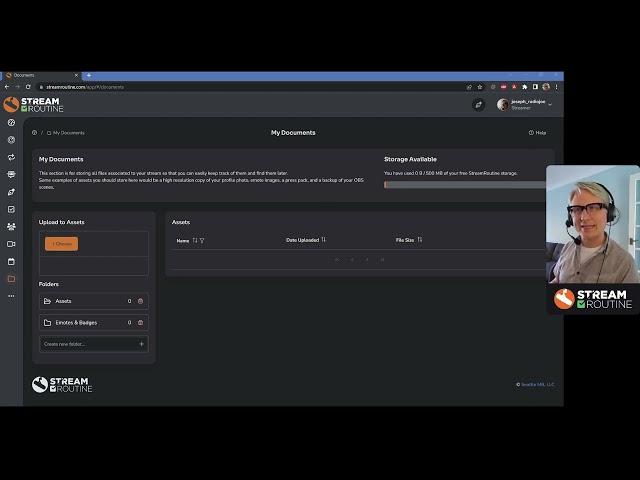The height and width of the screenshot is (480, 640).
Task: Sort assets by Date Uploaded
Action: coord(324,240)
